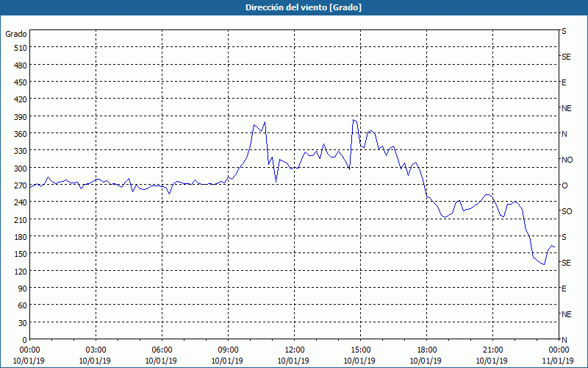The width and height of the screenshot is (588, 368).
Task: Click the 03:00 time label
Action: point(96,350)
